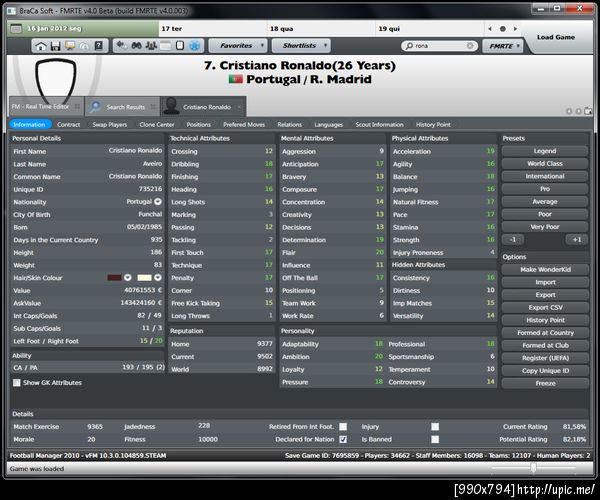Screen dimensions: 600x500
Task: Click the magnifier icon in search box
Action: click(409, 46)
